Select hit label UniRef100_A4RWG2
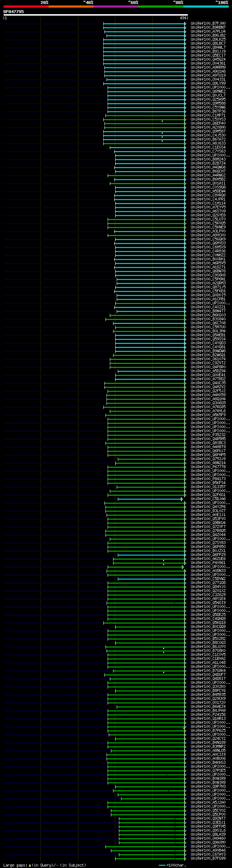 (x=208, y=175)
